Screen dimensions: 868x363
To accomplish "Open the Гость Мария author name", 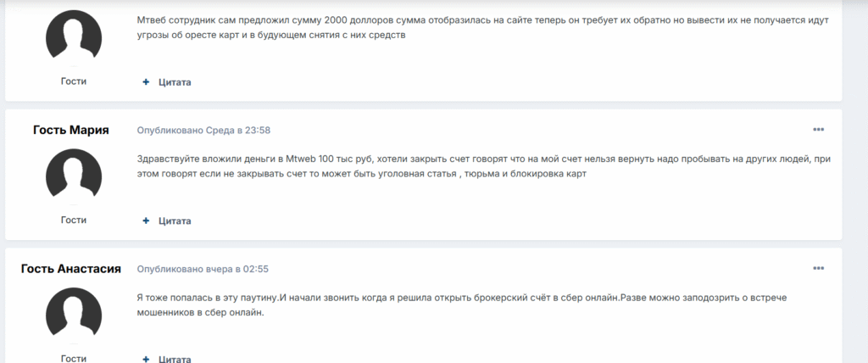I will (71, 130).
